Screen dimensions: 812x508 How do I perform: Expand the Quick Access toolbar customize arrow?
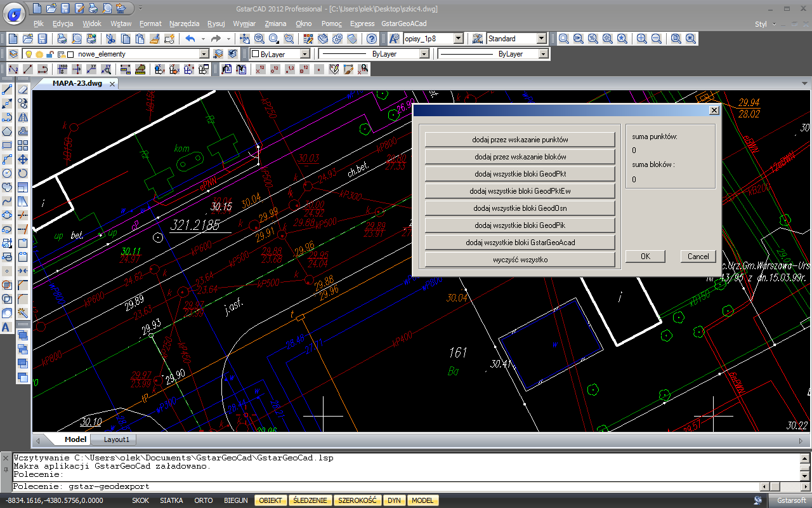click(140, 8)
